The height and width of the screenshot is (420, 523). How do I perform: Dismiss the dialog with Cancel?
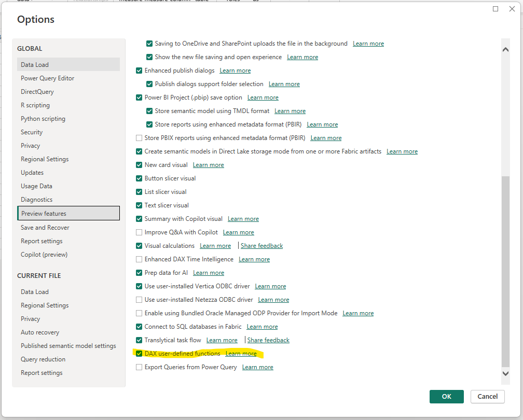(x=487, y=396)
